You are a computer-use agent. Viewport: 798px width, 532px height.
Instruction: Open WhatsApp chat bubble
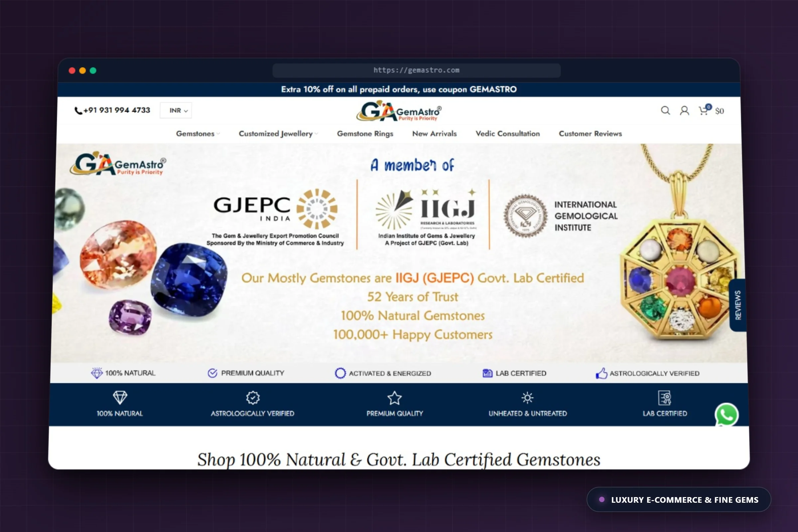coord(727,415)
